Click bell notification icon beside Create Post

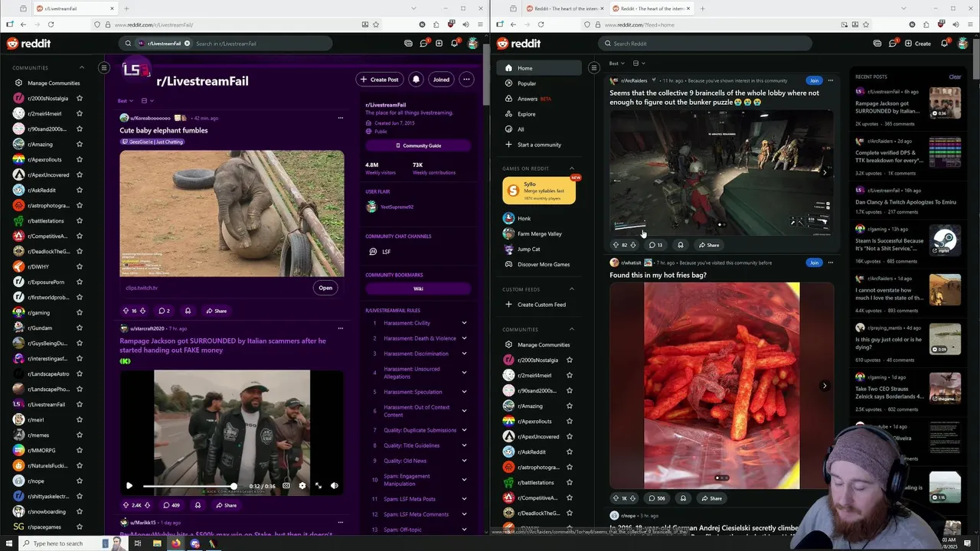(x=416, y=80)
